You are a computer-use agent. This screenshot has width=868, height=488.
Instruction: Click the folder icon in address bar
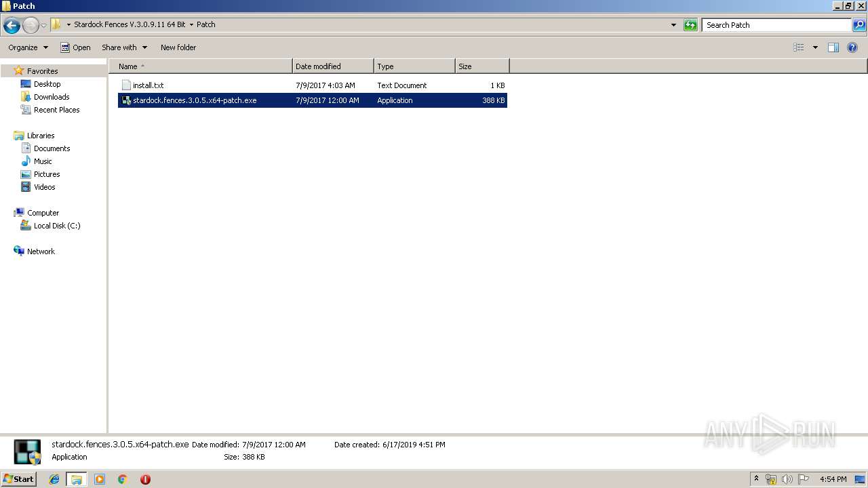pyautogui.click(x=56, y=24)
